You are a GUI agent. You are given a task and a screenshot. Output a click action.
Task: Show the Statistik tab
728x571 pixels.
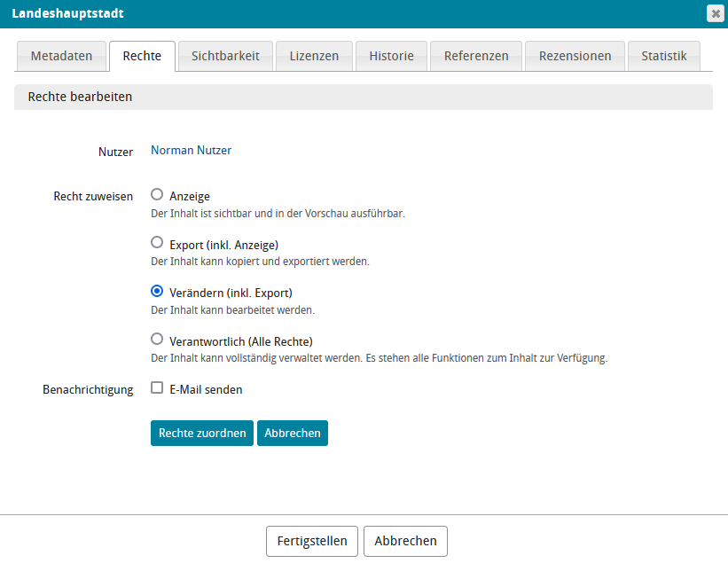pyautogui.click(x=664, y=56)
